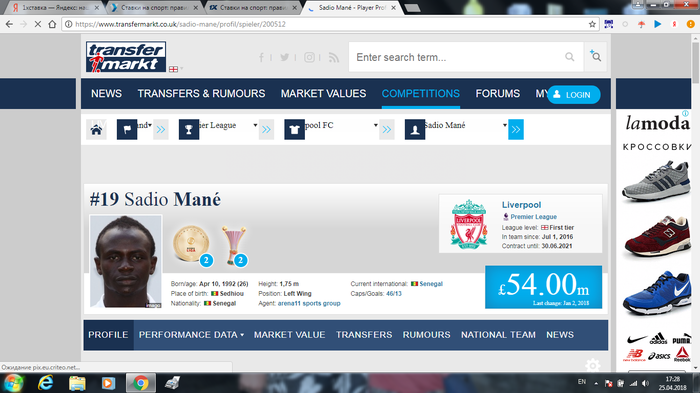The image size is (700, 393).
Task: Select the National Team tab
Action: (498, 335)
